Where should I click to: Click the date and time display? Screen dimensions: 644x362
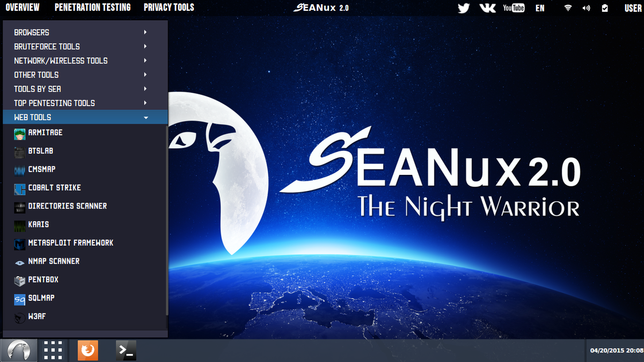(x=615, y=350)
